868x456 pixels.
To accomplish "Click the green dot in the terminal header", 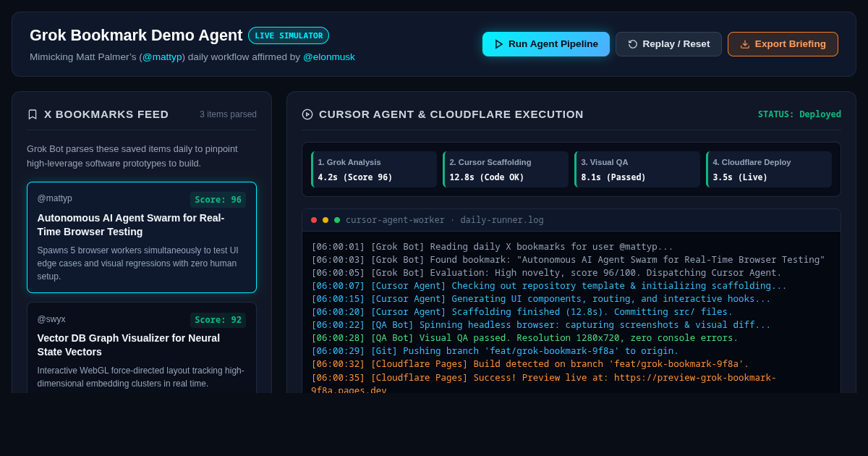I will point(337,220).
